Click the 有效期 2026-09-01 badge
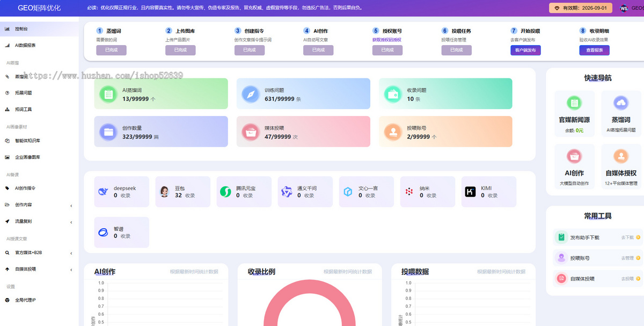Viewport: 644px width, 326px height. [581, 8]
